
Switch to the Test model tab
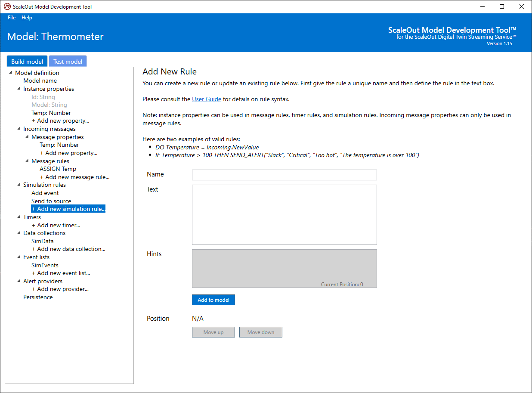pos(68,61)
